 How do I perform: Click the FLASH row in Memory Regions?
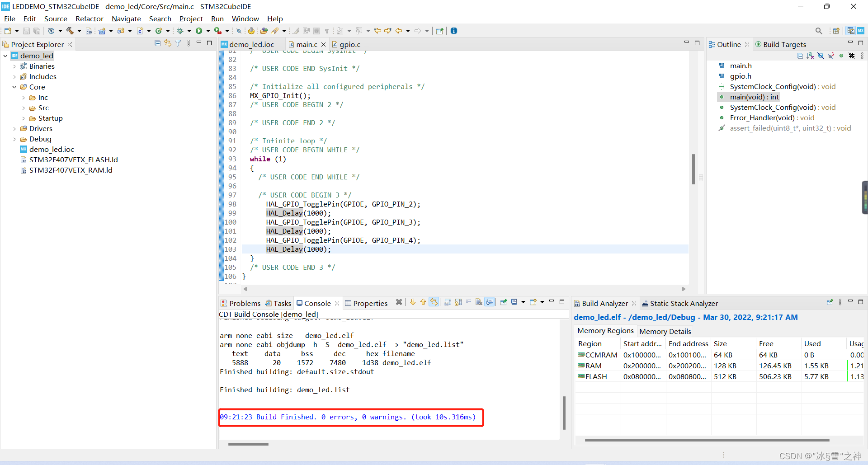click(x=719, y=376)
